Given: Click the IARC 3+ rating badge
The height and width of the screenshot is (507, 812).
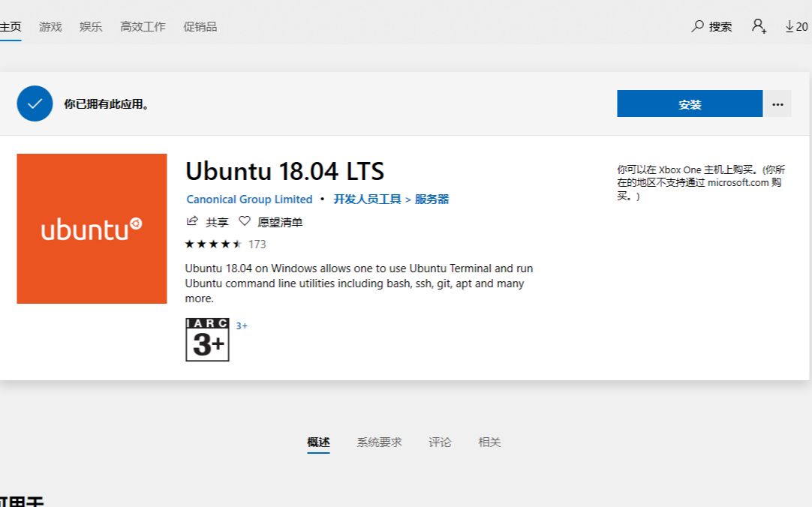Looking at the screenshot, I should tap(207, 340).
